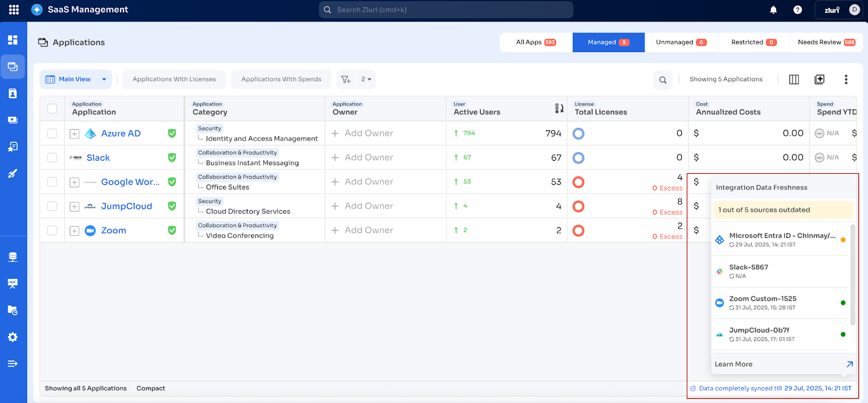Screen dimensions: 868x403
Task: Switch to the Managed tab
Action: point(609,42)
